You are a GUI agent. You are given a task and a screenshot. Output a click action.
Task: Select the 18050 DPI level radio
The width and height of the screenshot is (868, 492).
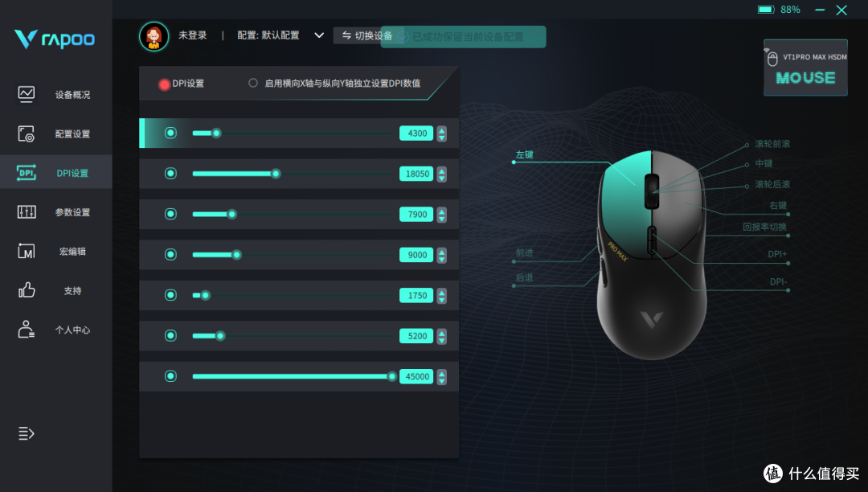tap(170, 173)
